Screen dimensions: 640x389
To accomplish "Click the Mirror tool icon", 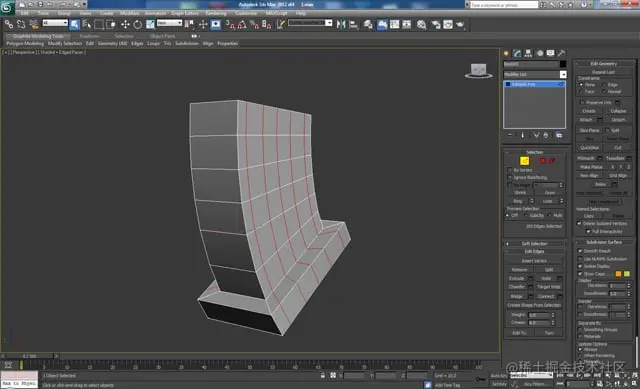I will click(x=341, y=24).
